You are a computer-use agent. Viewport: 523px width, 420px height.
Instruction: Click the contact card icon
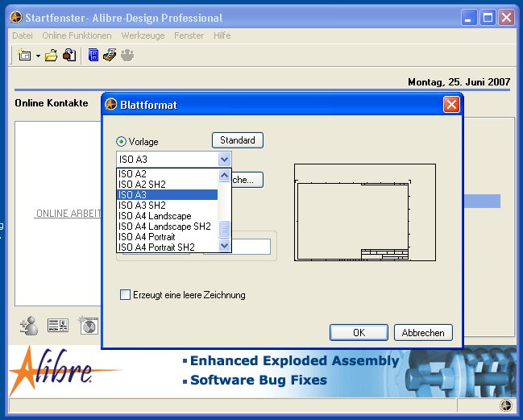coord(58,325)
